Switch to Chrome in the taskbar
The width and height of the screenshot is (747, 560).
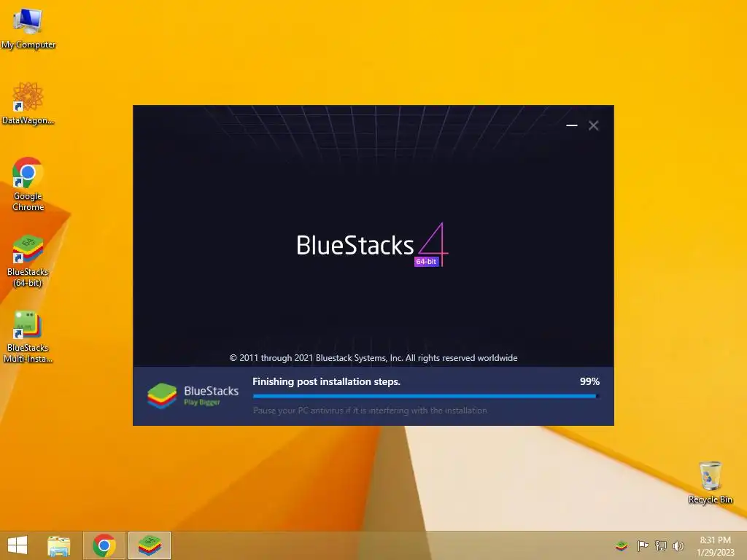point(104,545)
